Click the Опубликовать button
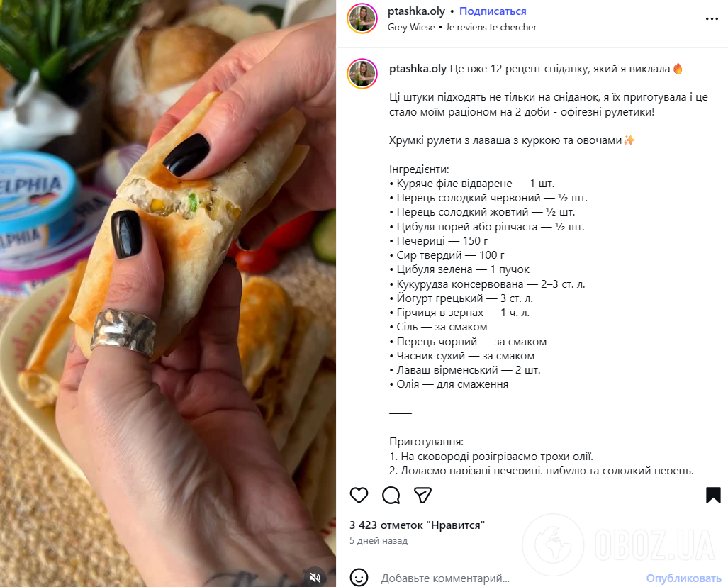Screen dimensions: 728x587 (683, 578)
